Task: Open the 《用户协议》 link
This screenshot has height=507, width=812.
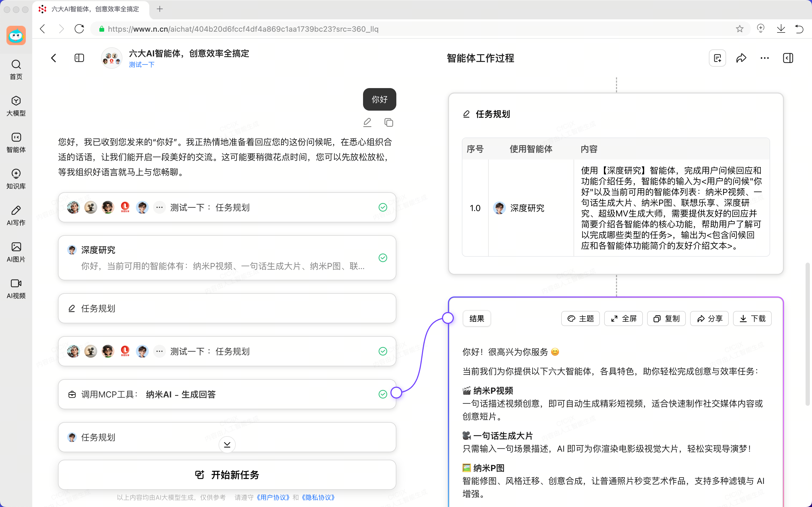Action: tap(273, 497)
